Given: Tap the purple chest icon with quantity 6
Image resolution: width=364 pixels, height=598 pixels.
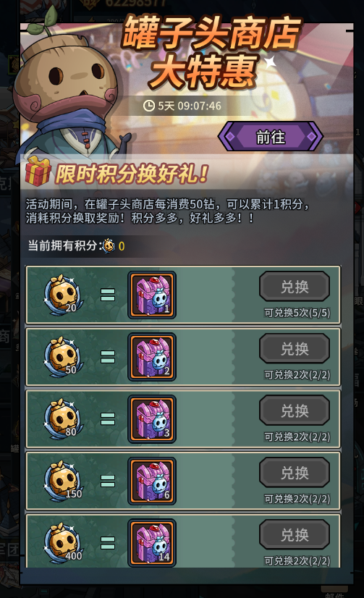Looking at the screenshot, I should [152, 481].
